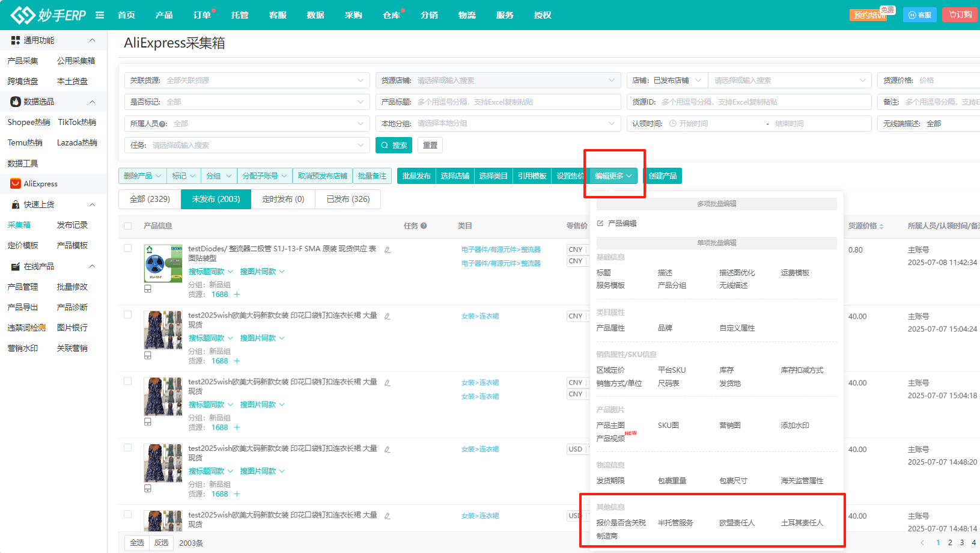This screenshot has height=553, width=980.
Task: Click the small box icon under testDiodes thumbnail
Action: pyautogui.click(x=148, y=289)
